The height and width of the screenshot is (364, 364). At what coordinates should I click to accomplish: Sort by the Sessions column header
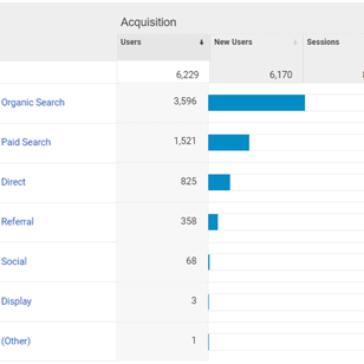click(x=323, y=42)
